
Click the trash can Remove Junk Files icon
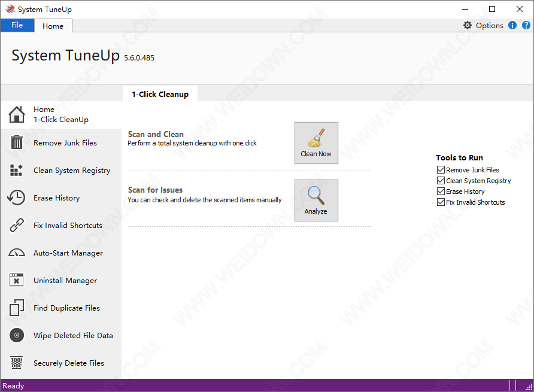(17, 142)
